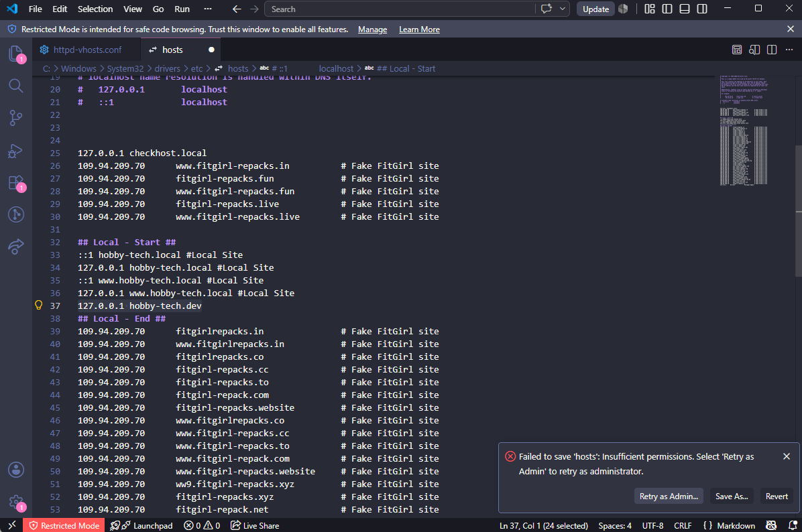802x532 pixels.
Task: Open the chat options dropdown arrow
Action: pyautogui.click(x=562, y=9)
